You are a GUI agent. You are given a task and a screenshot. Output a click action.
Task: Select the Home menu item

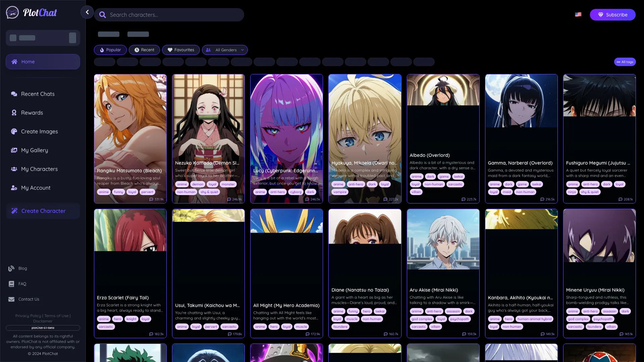click(43, 62)
